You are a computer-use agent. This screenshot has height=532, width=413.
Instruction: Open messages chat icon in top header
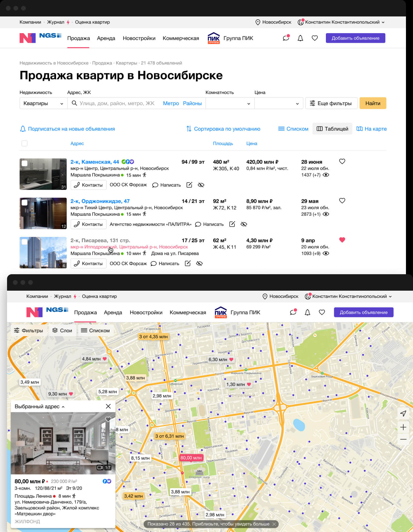point(286,38)
